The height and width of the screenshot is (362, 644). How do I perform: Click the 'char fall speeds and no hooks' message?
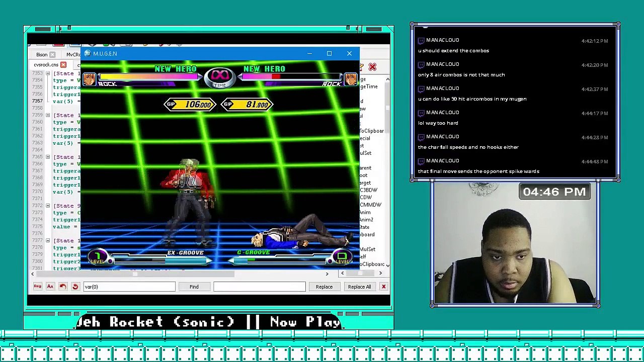coord(468,147)
